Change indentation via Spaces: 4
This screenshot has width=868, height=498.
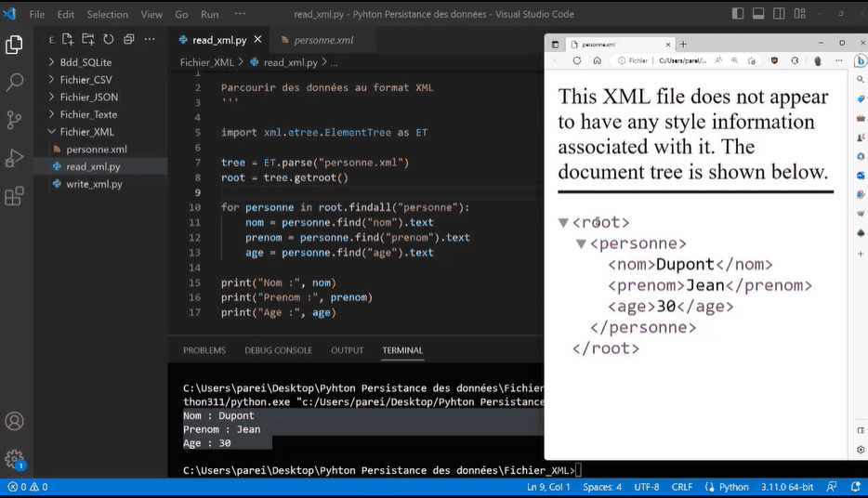(x=601, y=487)
